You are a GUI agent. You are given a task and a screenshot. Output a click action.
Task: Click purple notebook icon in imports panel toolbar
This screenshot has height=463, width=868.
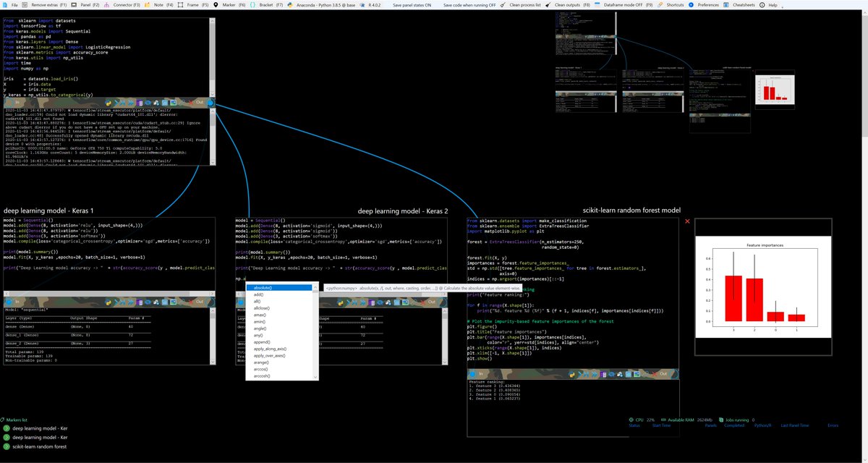pos(140,103)
